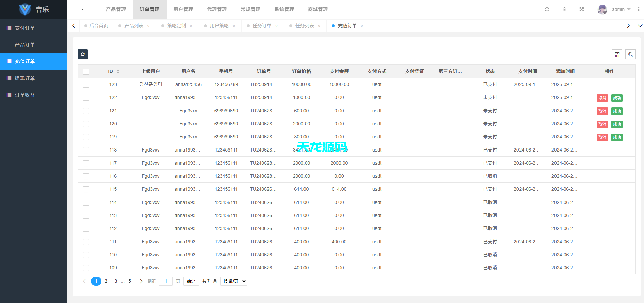Select the checkbox for order ID 116
The image size is (644, 303).
(x=86, y=176)
